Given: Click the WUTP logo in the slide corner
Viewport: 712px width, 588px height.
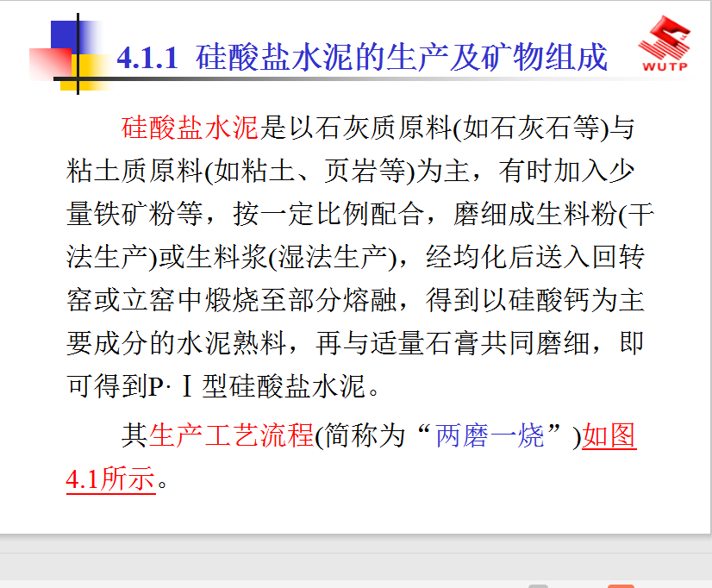Looking at the screenshot, I should [665, 44].
